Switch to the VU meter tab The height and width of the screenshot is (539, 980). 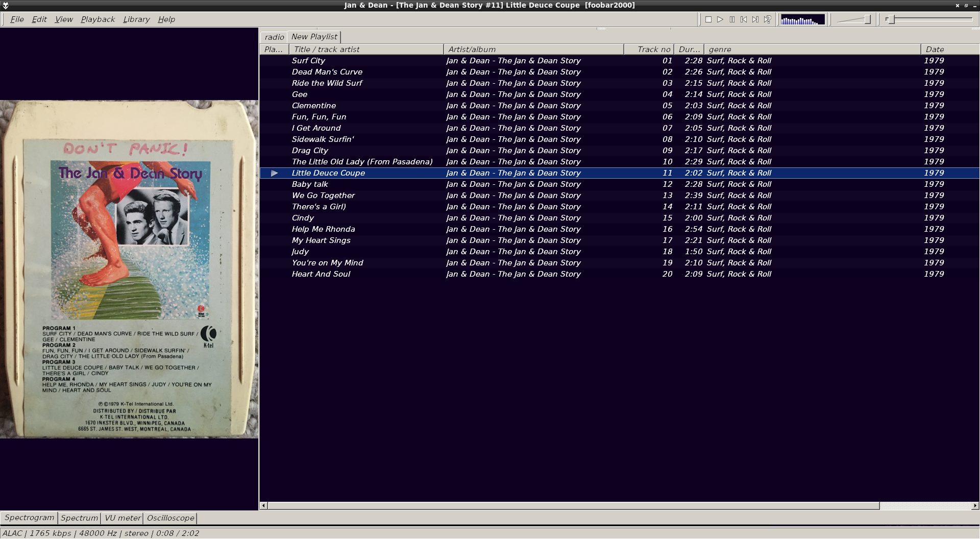(x=122, y=518)
